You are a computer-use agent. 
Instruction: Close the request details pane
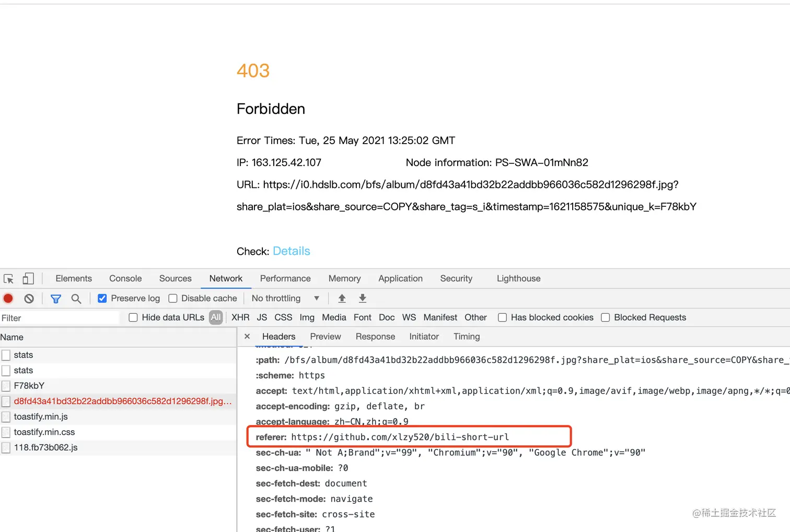pos(247,337)
